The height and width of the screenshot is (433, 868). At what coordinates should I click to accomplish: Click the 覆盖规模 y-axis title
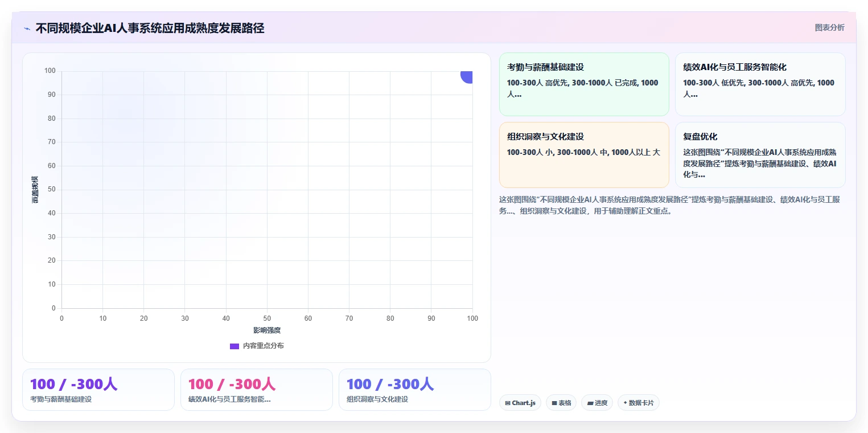click(35, 189)
